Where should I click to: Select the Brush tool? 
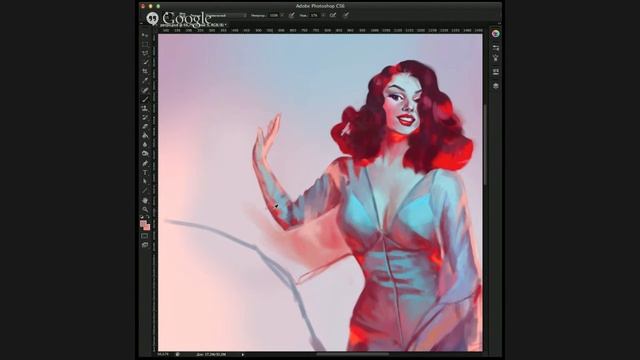click(145, 99)
